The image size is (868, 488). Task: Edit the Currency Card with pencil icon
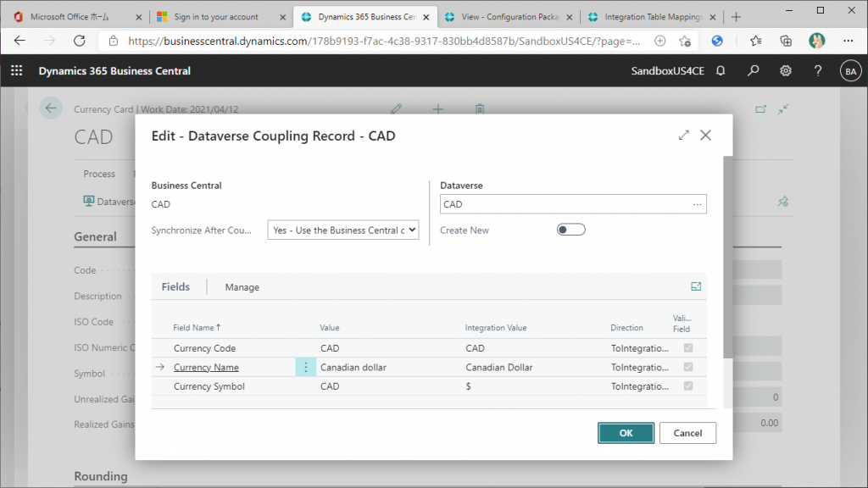[x=396, y=109]
